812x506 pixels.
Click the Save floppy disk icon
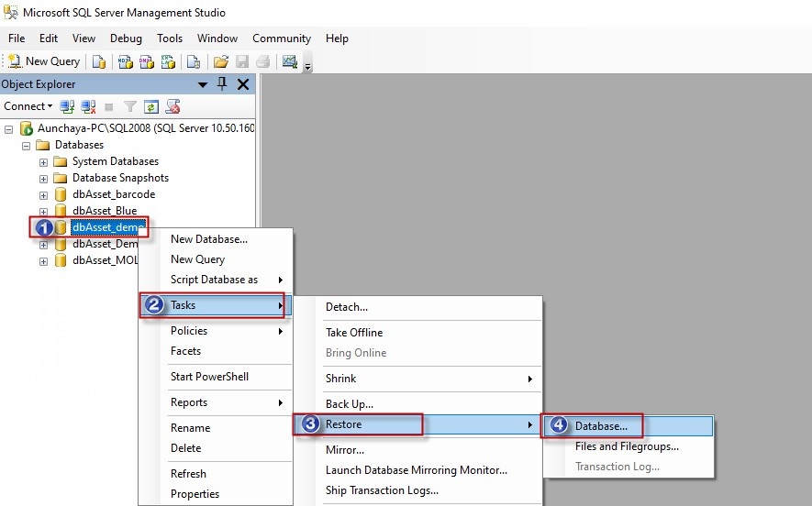pos(242,62)
